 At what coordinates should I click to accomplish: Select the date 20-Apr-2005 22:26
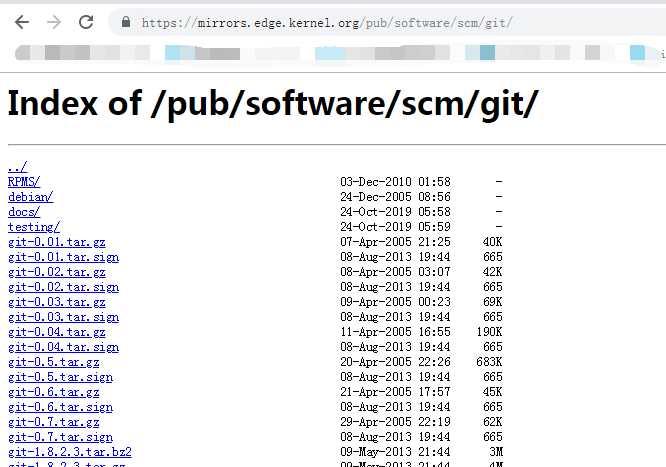point(395,362)
